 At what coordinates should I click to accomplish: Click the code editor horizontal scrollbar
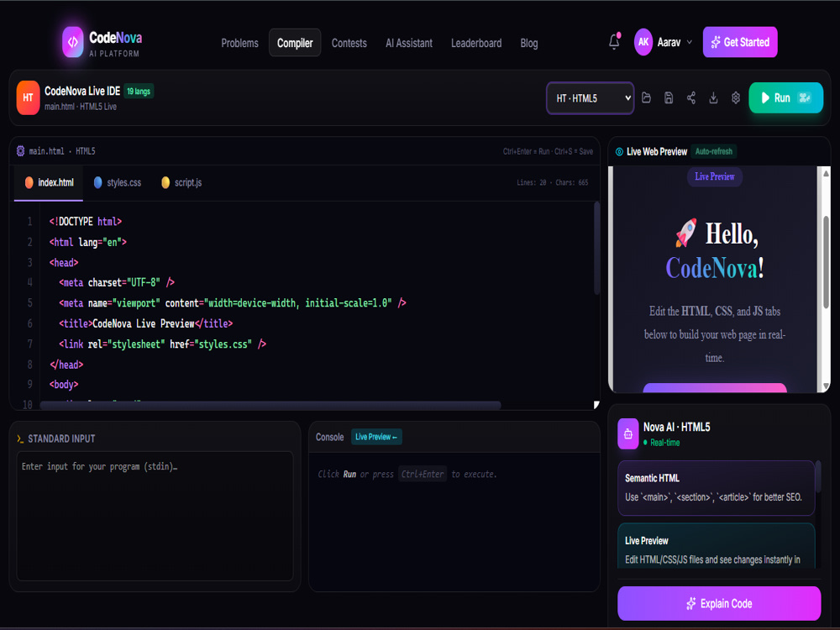(x=270, y=405)
